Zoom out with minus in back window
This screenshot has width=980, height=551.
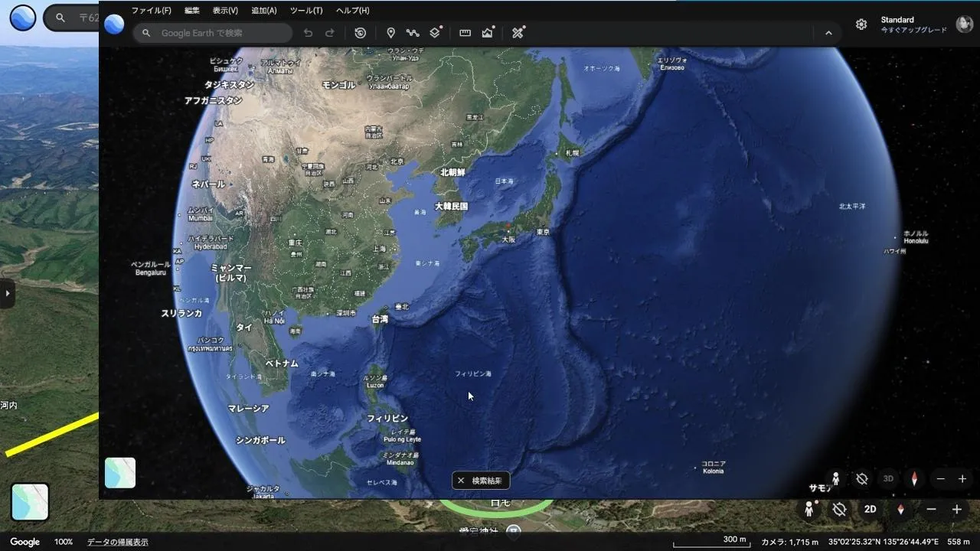tap(931, 509)
